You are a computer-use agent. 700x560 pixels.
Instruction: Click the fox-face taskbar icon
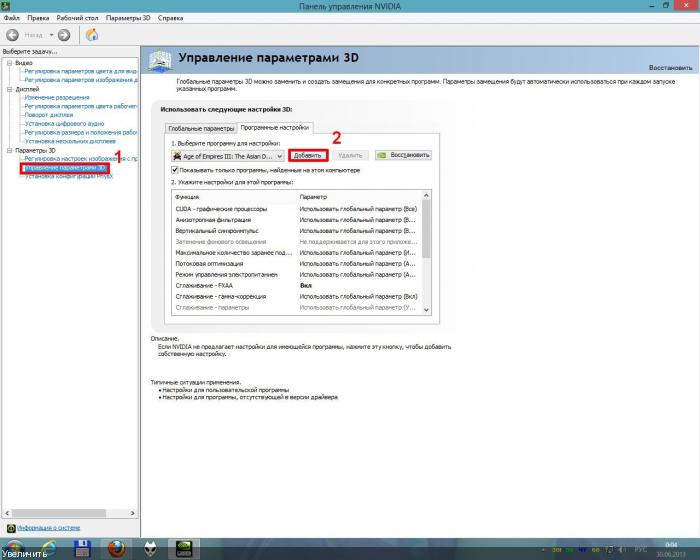pos(150,549)
